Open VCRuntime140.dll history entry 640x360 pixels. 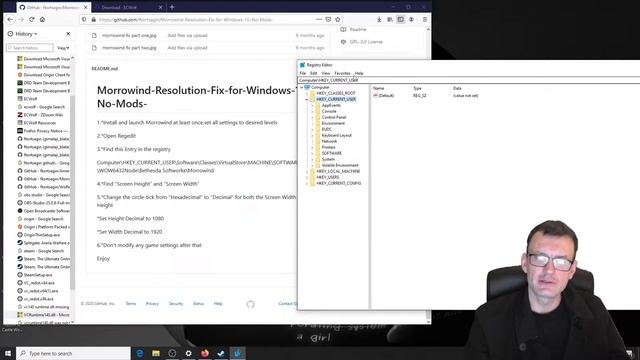tap(43, 315)
